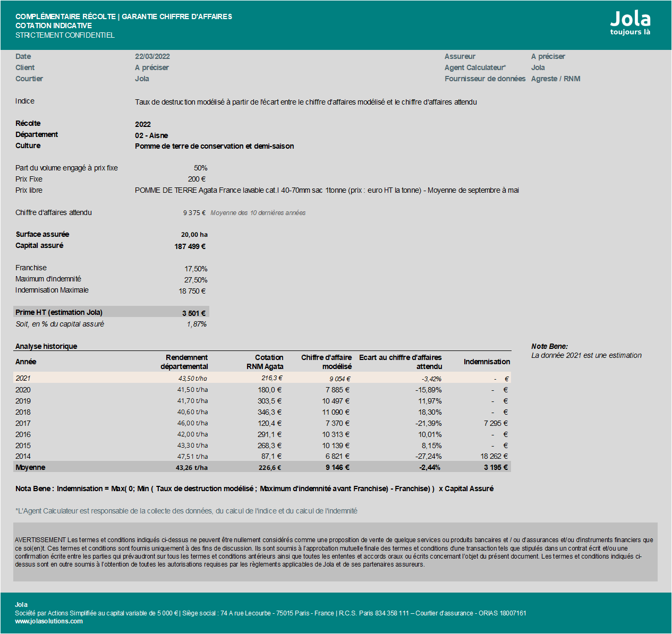Select the COTATION INDICATIVE header line
The image size is (672, 634).
click(54, 25)
